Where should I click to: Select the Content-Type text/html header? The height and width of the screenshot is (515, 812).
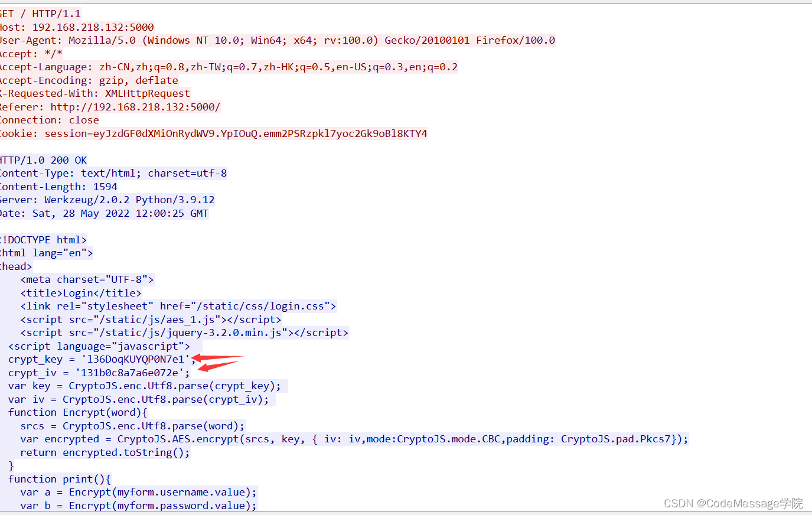(x=113, y=173)
